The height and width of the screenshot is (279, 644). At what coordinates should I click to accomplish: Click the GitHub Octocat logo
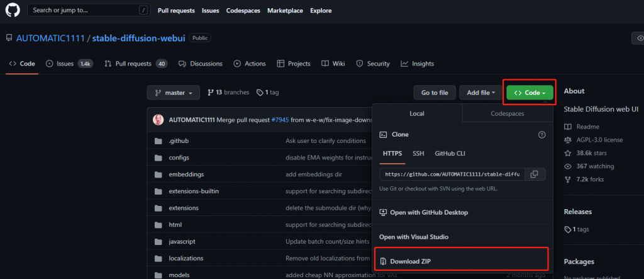tap(13, 10)
